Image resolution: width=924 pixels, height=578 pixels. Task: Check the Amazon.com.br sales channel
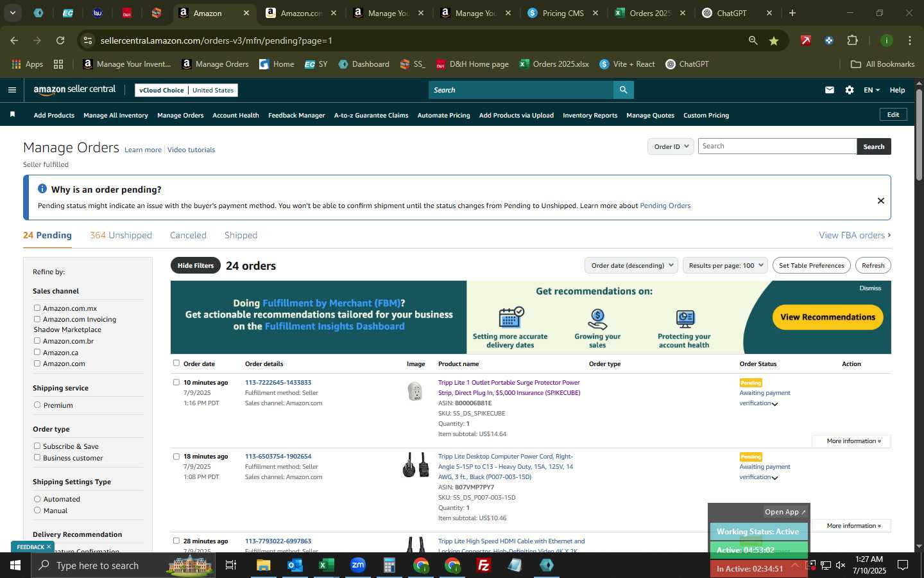coord(37,341)
